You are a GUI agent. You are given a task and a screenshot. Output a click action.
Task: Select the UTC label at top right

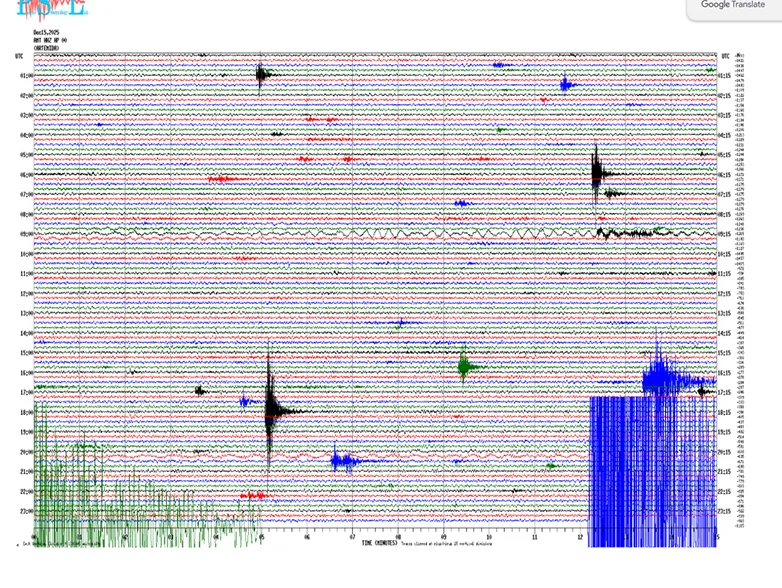tap(725, 56)
